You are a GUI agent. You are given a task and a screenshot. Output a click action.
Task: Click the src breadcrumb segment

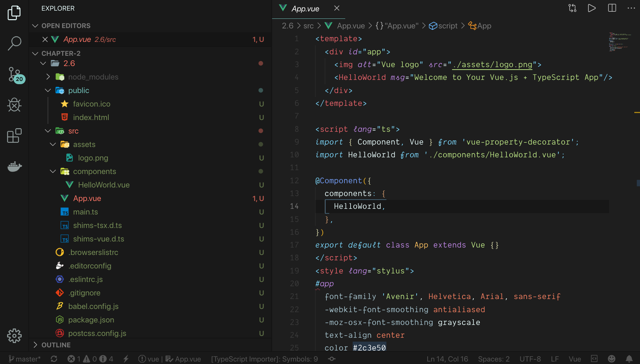309,26
